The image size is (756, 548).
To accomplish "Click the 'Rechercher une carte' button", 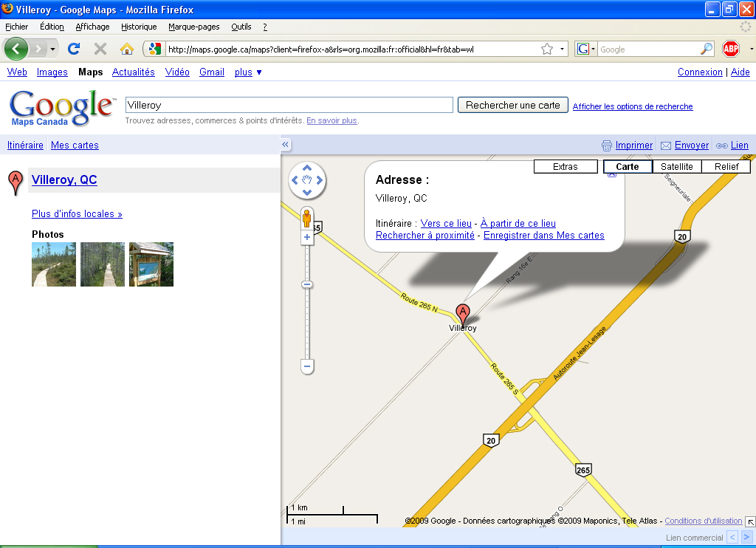I will point(512,105).
